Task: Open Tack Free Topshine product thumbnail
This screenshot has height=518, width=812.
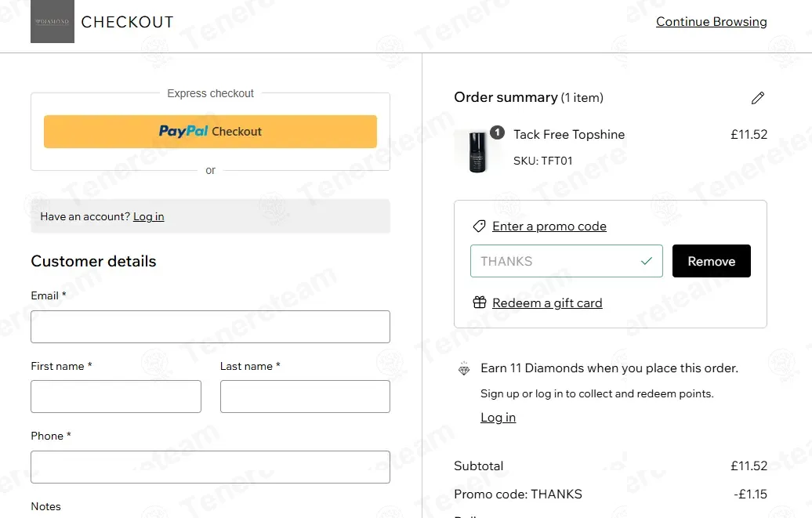Action: pos(477,152)
